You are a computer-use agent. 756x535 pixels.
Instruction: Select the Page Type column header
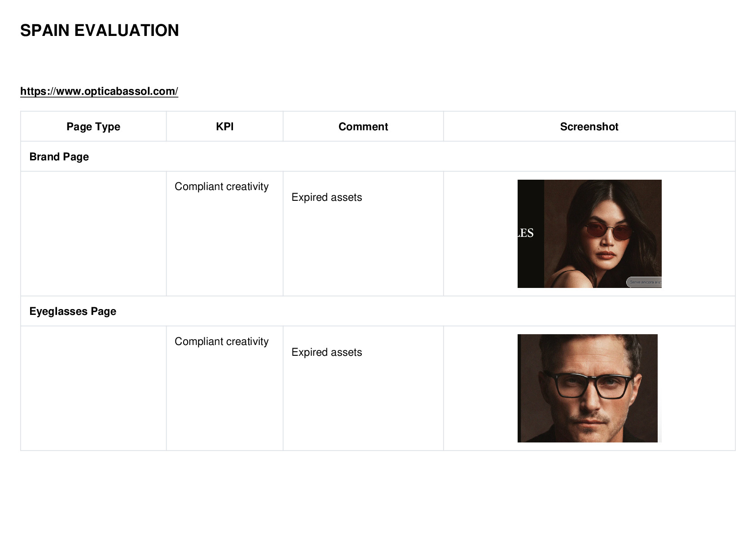93,127
